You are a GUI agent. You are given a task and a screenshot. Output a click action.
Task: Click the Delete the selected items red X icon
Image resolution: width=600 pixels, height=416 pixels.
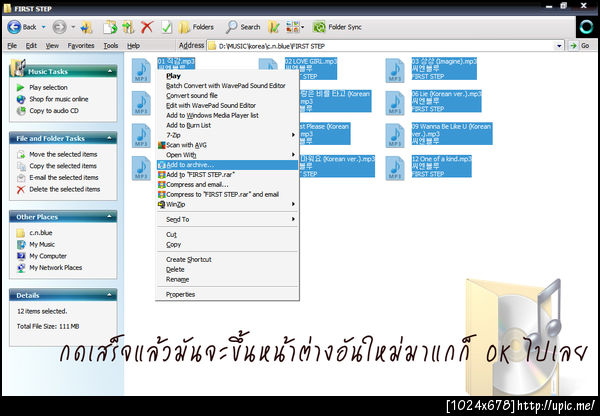point(21,189)
